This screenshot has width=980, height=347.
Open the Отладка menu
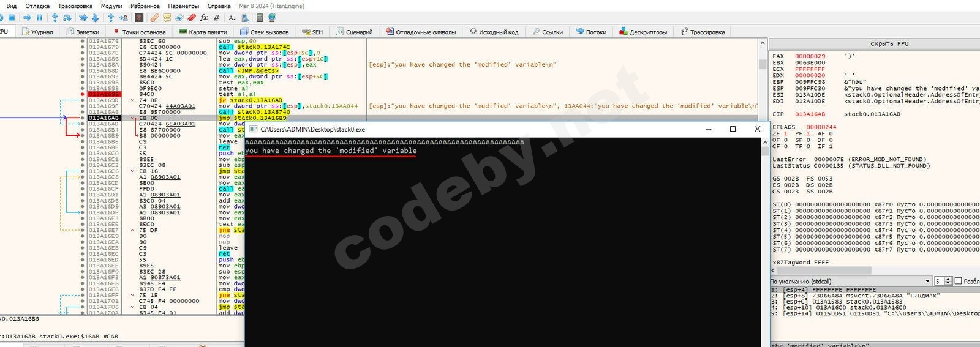click(x=37, y=6)
